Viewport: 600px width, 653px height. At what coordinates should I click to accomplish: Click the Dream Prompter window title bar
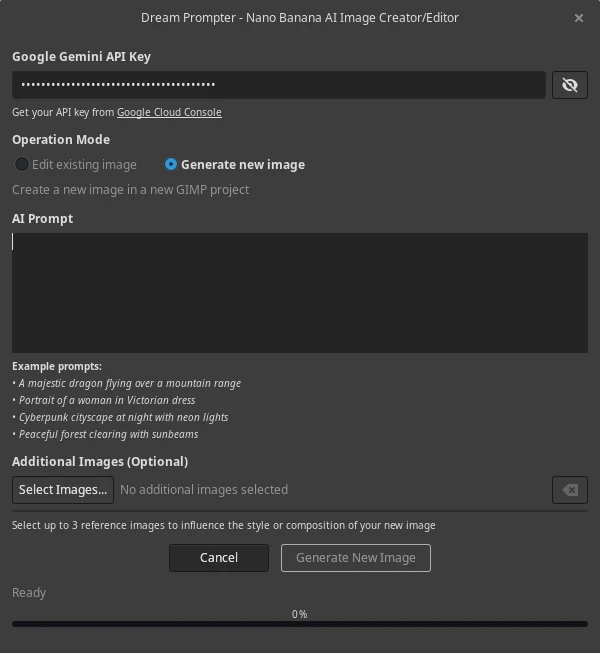(x=299, y=18)
